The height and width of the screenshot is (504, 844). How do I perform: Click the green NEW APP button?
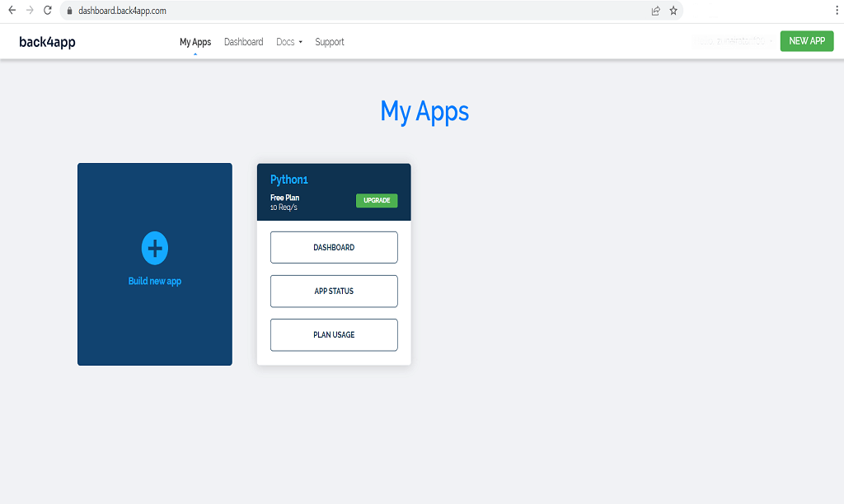coord(807,41)
